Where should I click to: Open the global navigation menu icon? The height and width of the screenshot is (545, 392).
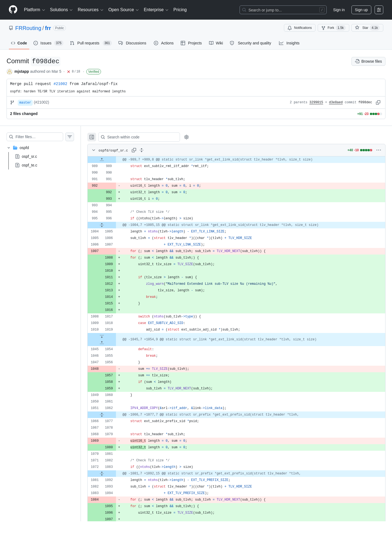pyautogui.click(x=379, y=10)
